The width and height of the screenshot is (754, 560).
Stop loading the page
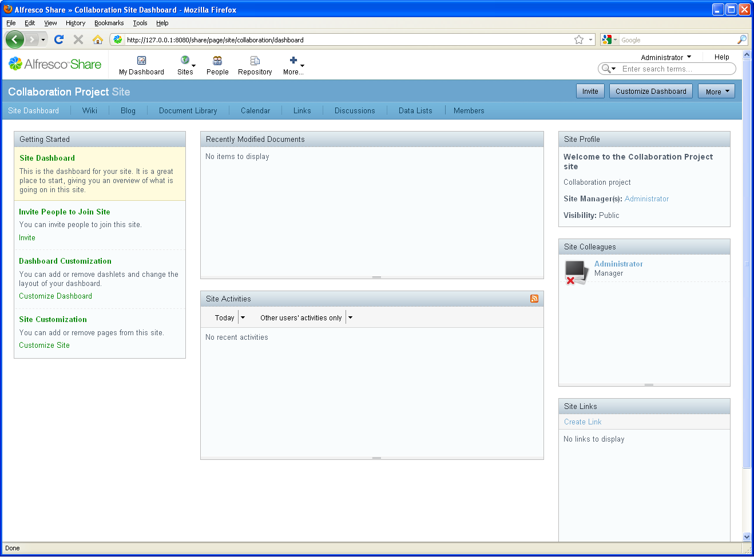(78, 39)
